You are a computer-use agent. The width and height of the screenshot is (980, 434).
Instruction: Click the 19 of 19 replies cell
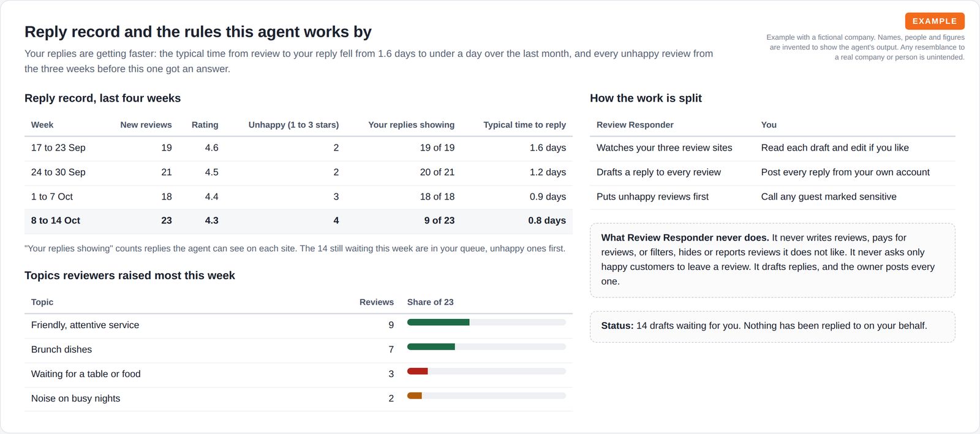(x=437, y=148)
